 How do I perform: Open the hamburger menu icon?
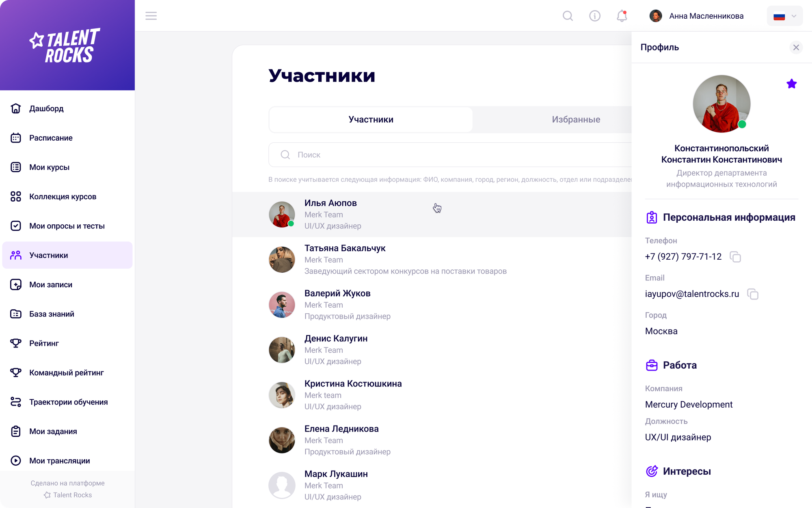point(151,16)
